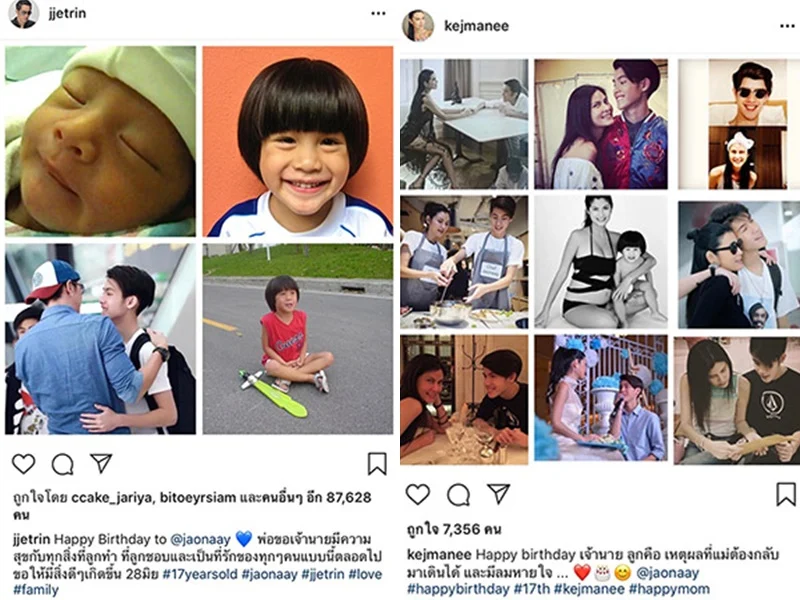Screen dimensions: 800x600
Task: Open kejmanee profile picture avatar
Action: pos(418,25)
